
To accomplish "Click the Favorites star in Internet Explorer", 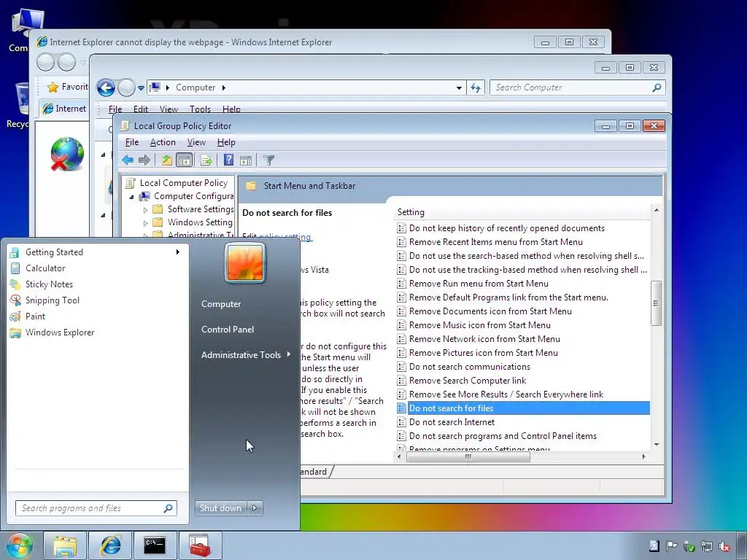I will 53,87.
